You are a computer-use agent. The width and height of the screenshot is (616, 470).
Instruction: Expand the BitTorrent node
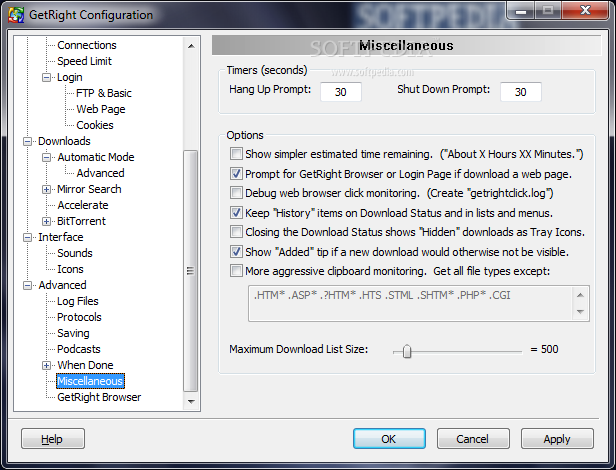(x=46, y=222)
